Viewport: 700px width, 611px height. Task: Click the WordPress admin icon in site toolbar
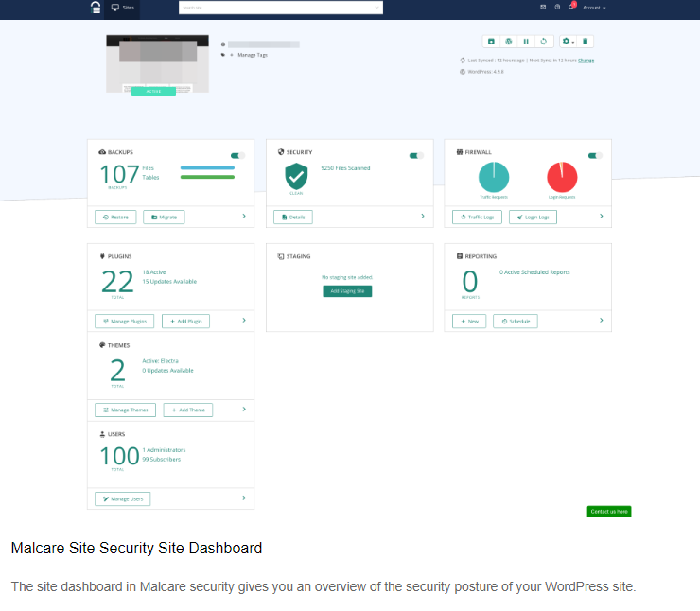click(x=508, y=42)
